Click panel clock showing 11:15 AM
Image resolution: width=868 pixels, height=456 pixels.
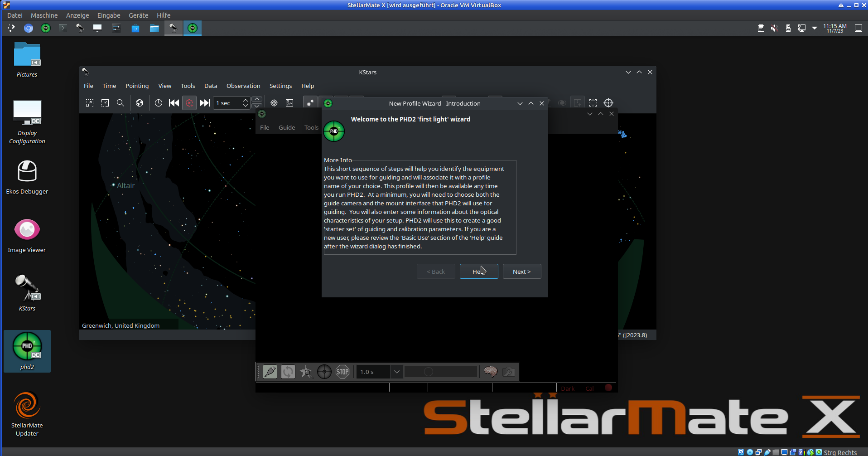pyautogui.click(x=834, y=28)
